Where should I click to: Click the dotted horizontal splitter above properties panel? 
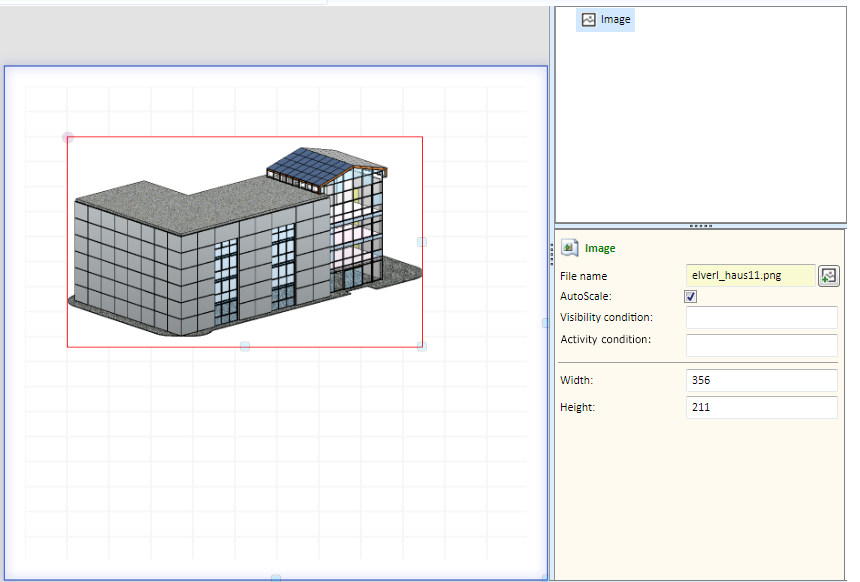pyautogui.click(x=700, y=226)
